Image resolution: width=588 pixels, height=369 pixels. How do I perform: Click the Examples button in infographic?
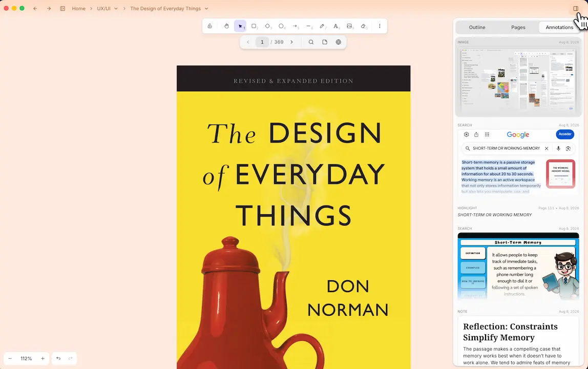(x=473, y=268)
